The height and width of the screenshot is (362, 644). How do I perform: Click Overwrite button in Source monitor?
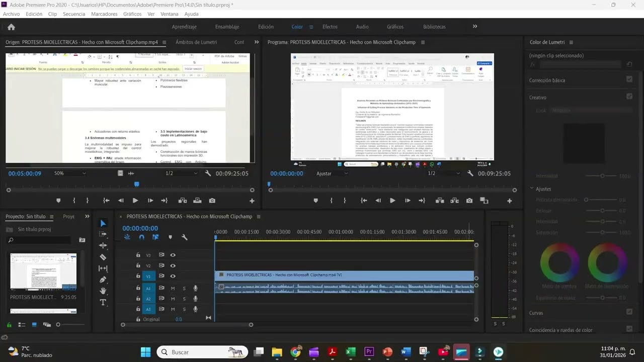pos(197,201)
